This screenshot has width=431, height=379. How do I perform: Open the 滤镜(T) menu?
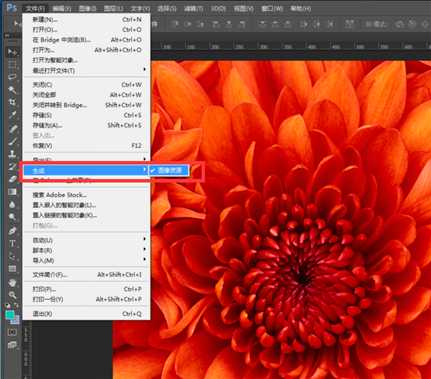193,8
